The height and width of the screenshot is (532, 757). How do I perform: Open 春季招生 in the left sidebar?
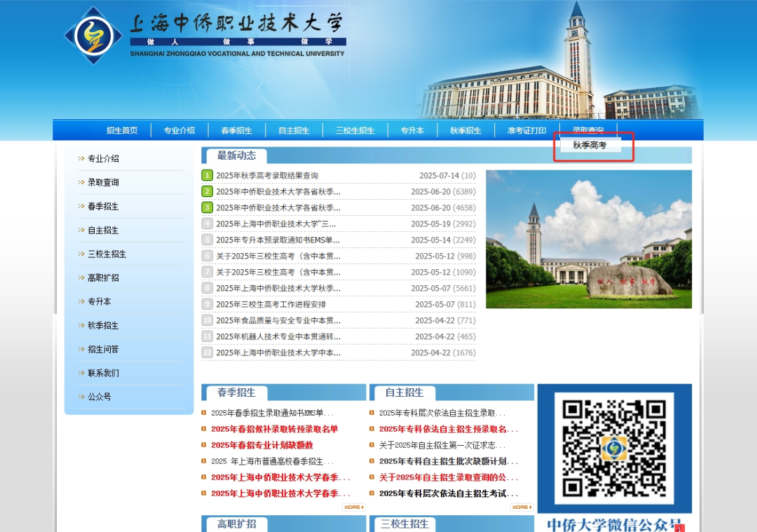click(103, 206)
